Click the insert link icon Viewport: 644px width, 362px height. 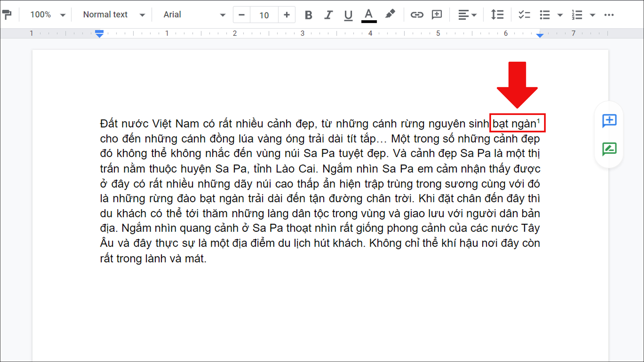pos(417,15)
